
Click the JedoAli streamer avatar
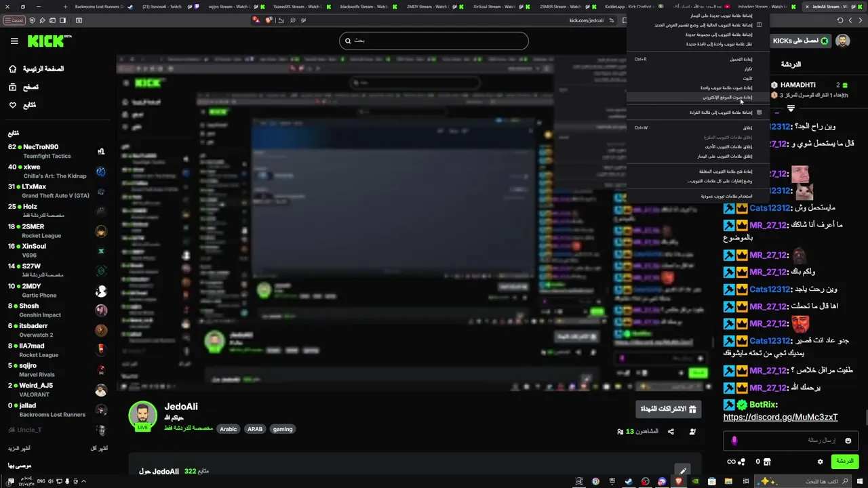(x=143, y=415)
